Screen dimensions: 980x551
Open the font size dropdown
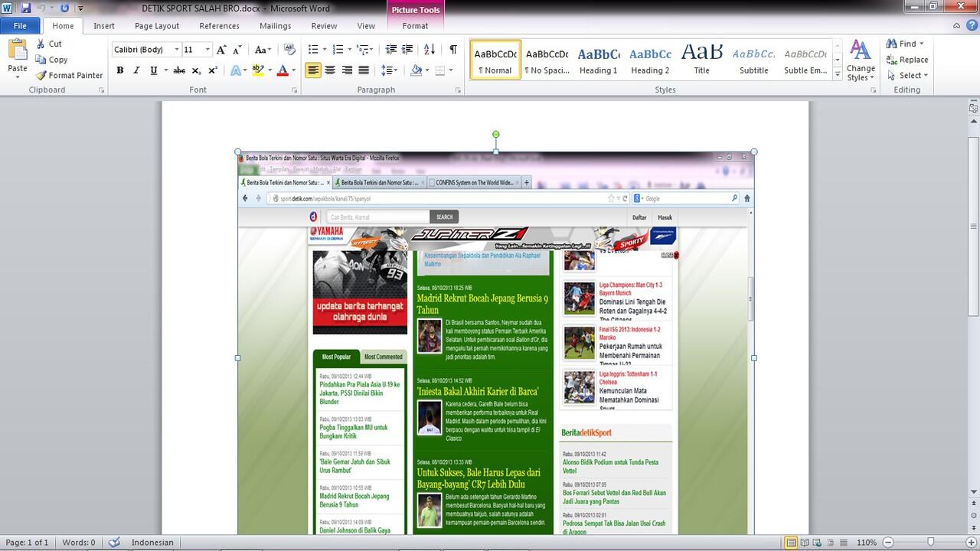208,50
